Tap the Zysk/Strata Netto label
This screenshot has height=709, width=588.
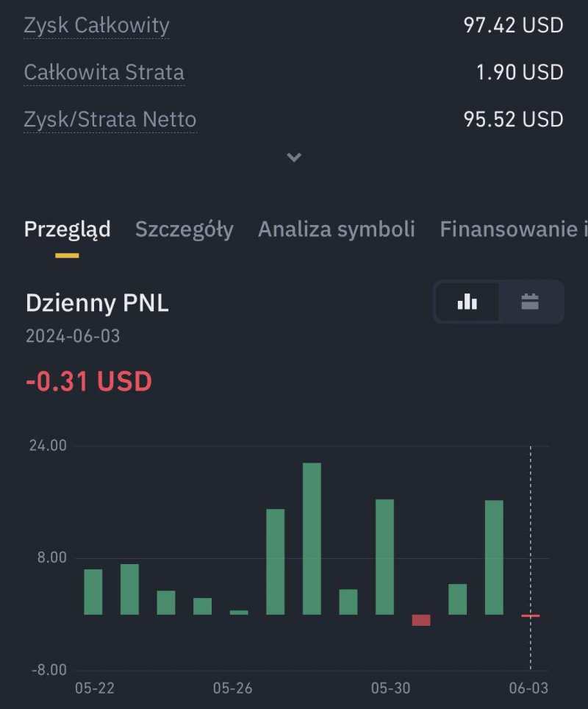(x=110, y=119)
